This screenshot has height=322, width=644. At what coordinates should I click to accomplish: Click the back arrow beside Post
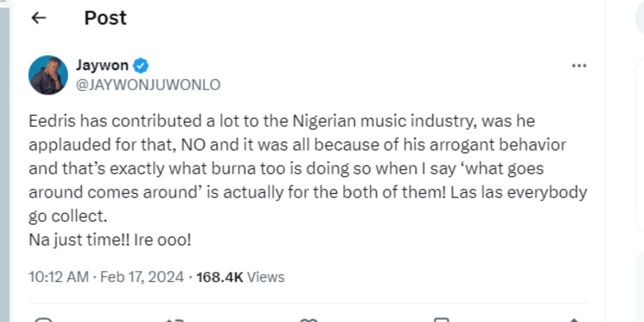coord(39,18)
